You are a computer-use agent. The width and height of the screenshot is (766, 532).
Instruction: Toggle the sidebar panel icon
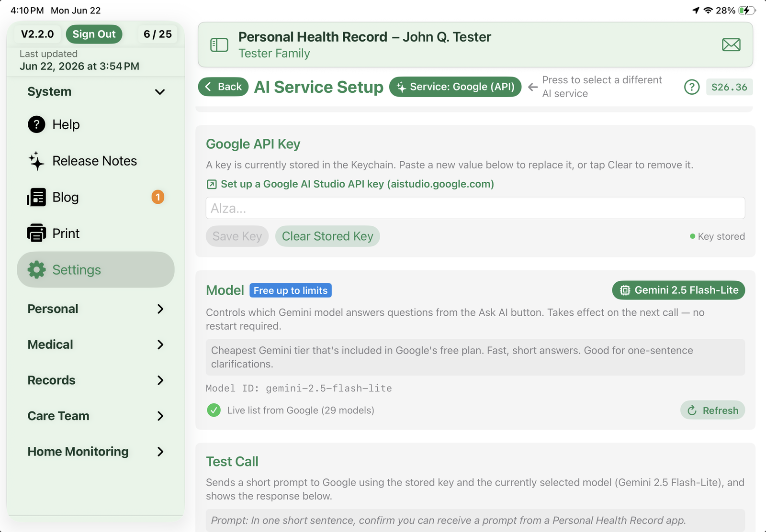219,45
